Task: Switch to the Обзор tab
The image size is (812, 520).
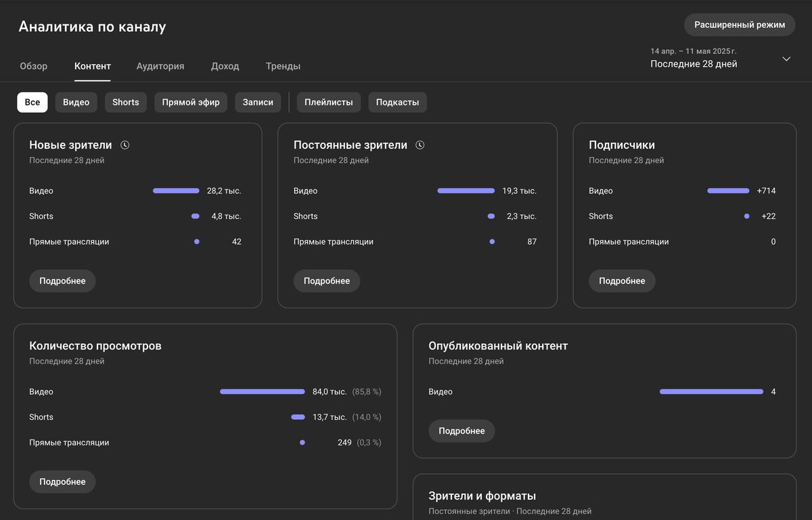Action: click(x=34, y=66)
